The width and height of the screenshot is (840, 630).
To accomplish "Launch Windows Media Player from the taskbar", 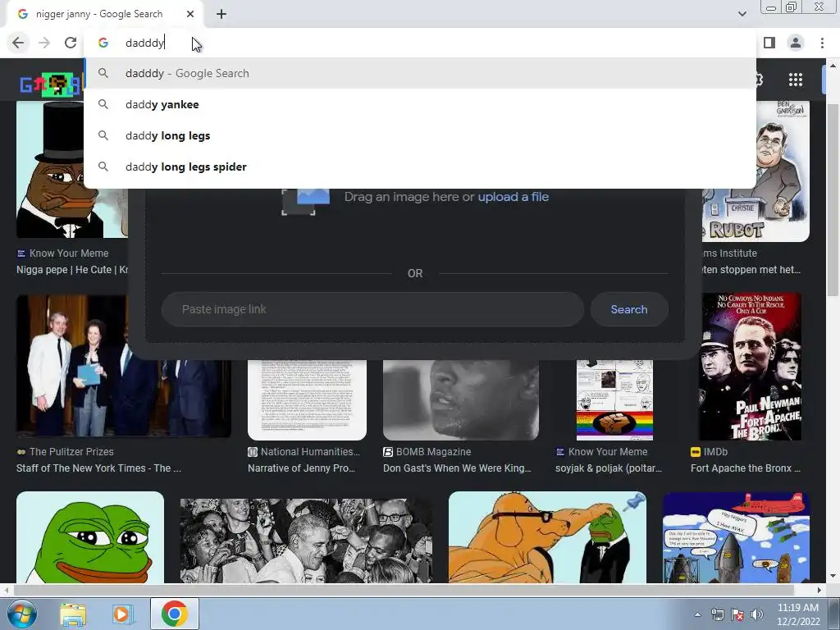I will 121,614.
